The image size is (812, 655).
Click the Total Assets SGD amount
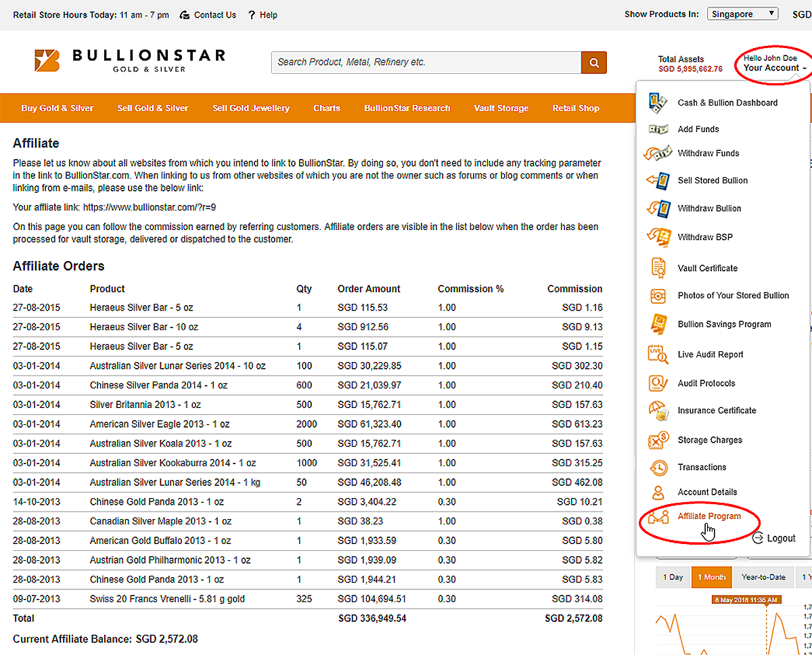point(690,69)
